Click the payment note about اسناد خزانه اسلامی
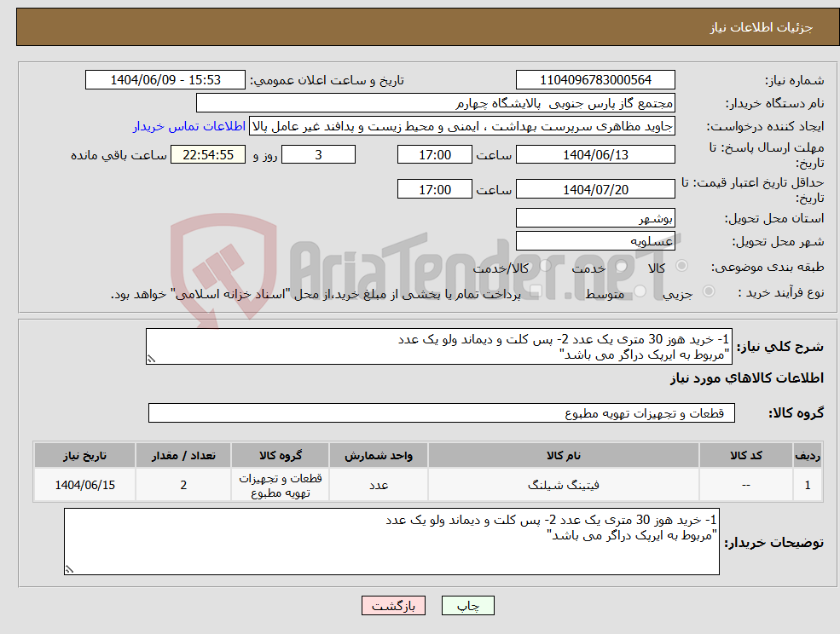Viewport: 840px width, 634px height. tap(316, 294)
